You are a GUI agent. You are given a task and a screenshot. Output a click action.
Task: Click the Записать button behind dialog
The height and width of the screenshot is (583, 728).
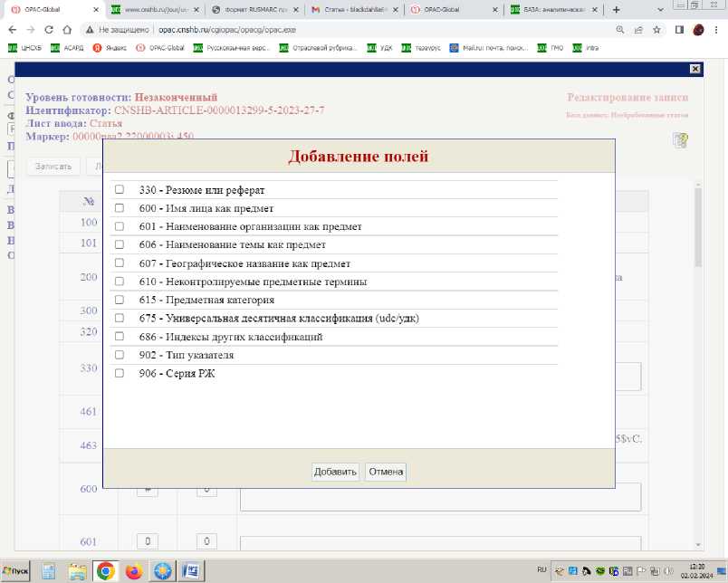coord(53,167)
